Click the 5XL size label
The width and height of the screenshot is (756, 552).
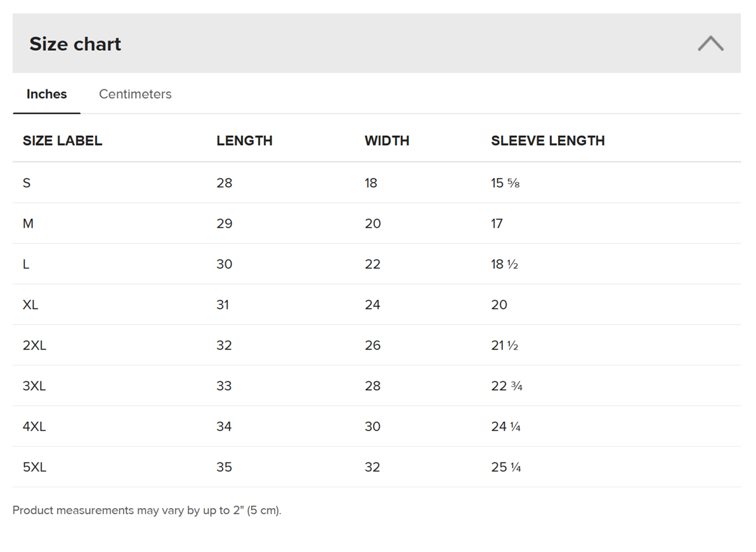coord(34,468)
